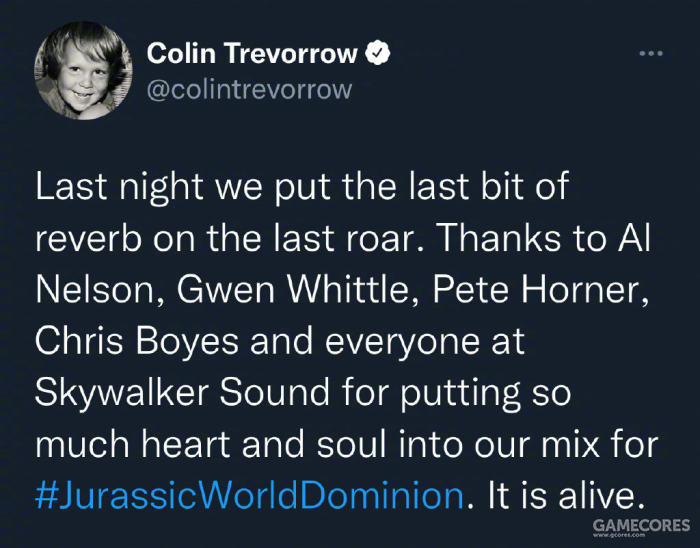Click the phrase 'It is alive.'
This screenshot has height=548, width=700.
[x=566, y=495]
